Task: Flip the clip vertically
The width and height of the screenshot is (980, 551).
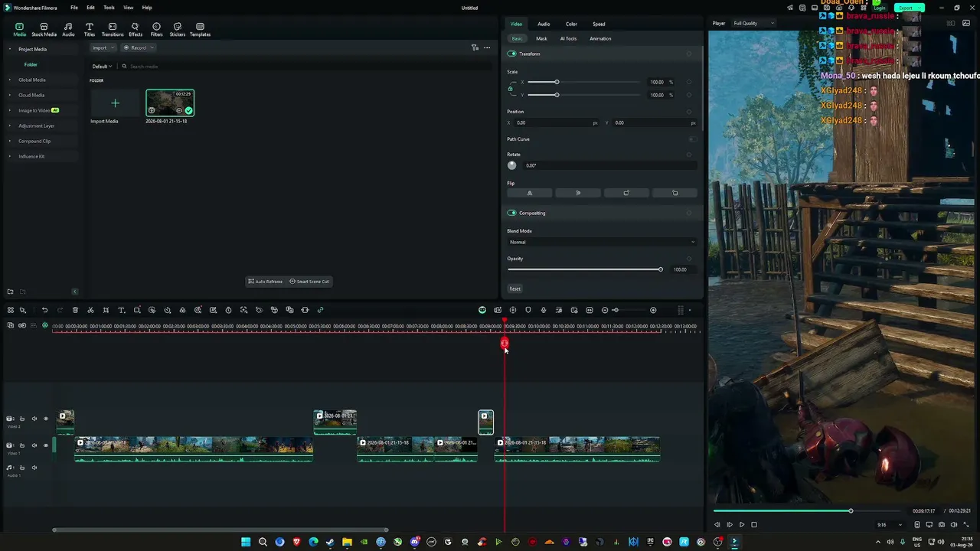Action: point(578,193)
